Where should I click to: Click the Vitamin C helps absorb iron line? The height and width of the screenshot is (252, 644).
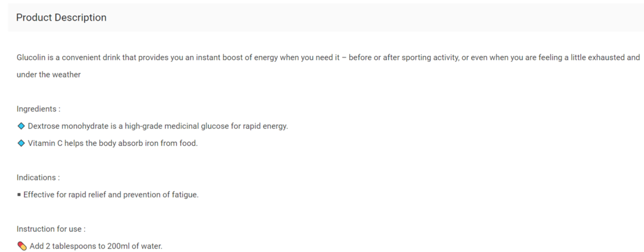[113, 143]
